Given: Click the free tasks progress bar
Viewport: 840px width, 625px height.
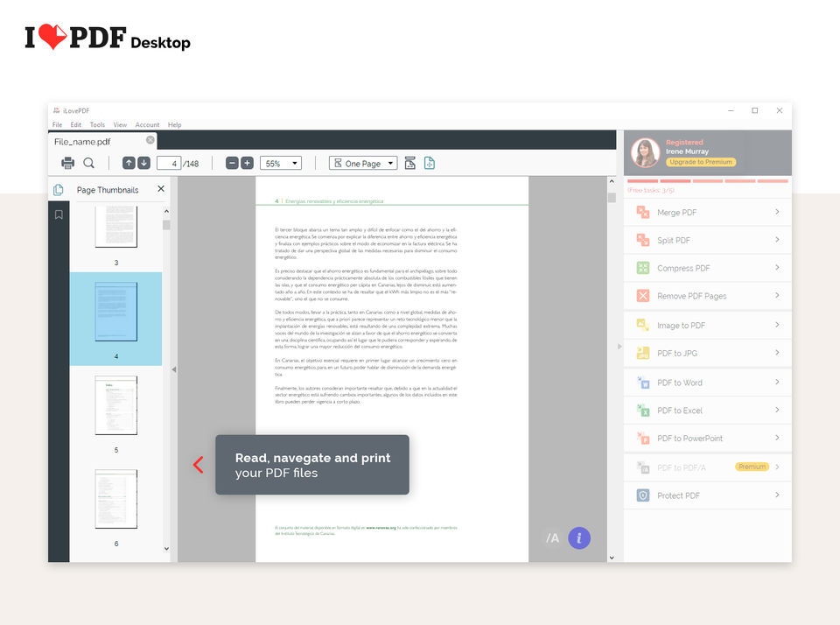Looking at the screenshot, I should coord(708,181).
